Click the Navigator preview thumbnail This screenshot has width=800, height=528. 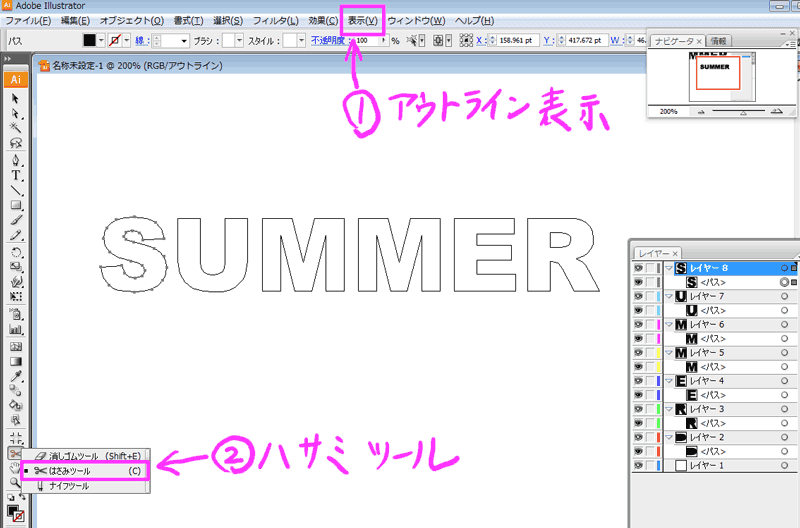[x=718, y=74]
